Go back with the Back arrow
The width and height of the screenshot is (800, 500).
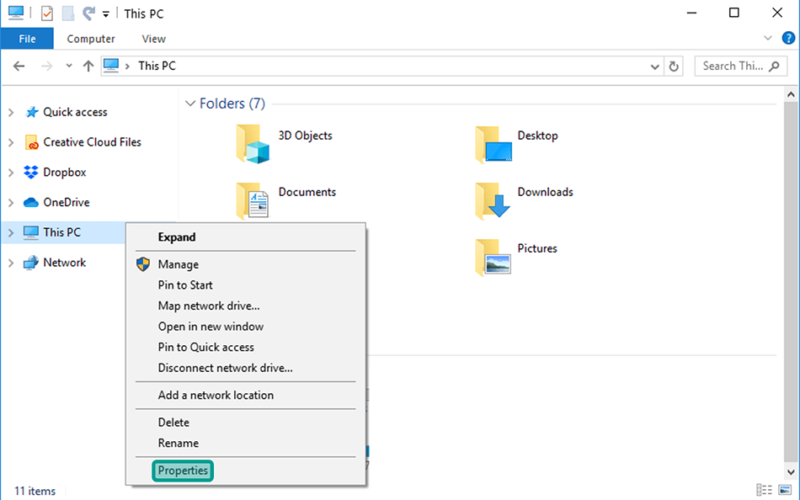pyautogui.click(x=19, y=66)
